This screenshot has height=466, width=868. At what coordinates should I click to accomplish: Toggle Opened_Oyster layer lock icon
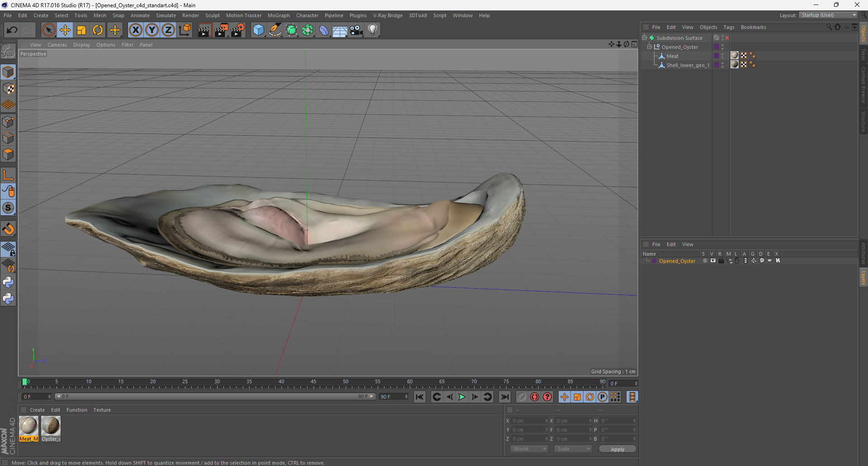click(x=737, y=261)
